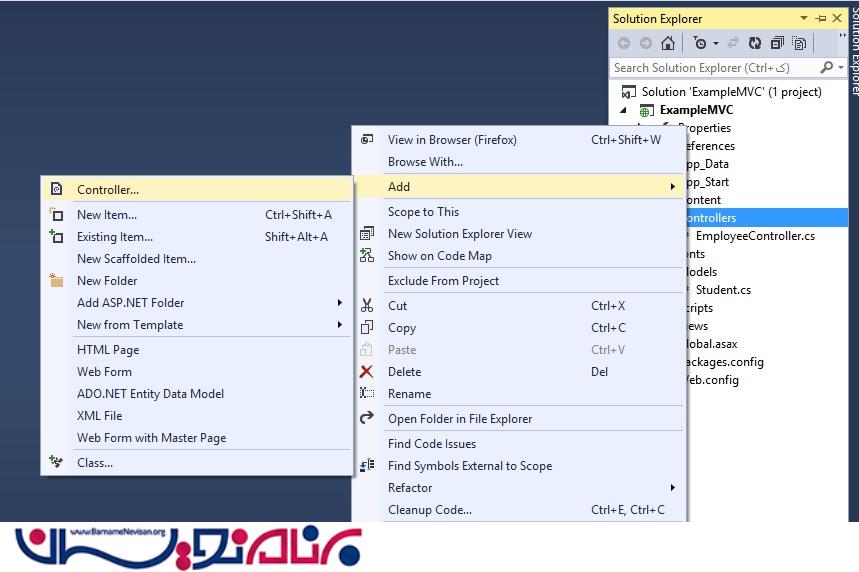Select App_Start folder in tree
The image size is (859, 572).
coord(708,182)
